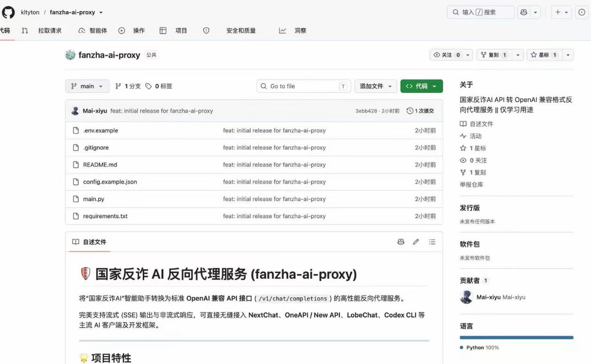
Task: Open the 软件包 packages heading
Action: tap(470, 244)
